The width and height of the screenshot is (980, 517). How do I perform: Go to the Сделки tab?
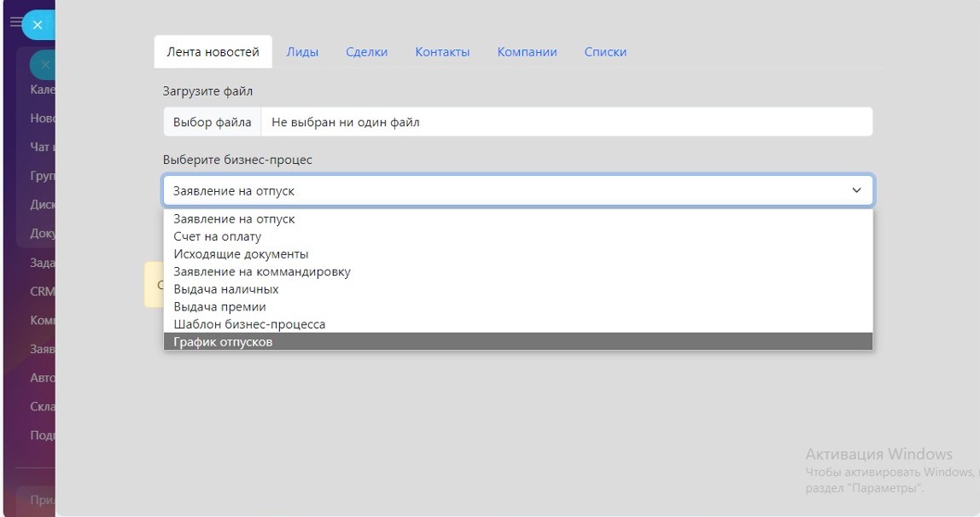pos(366,52)
